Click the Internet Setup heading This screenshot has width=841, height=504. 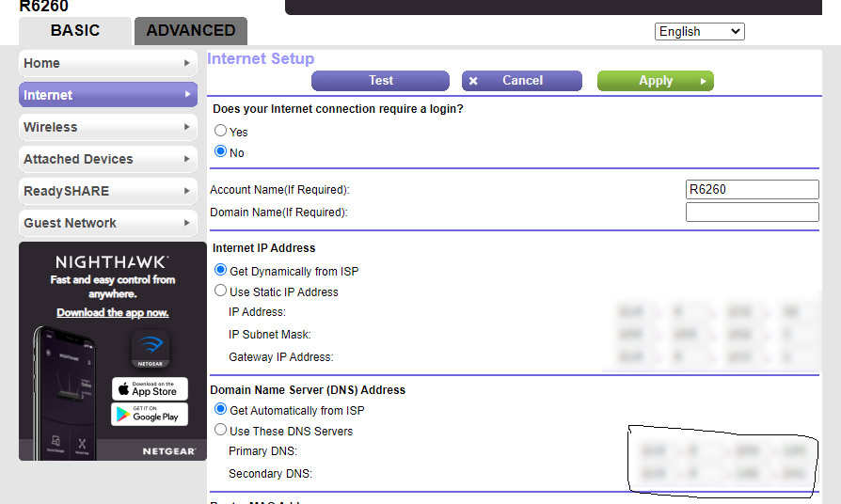click(x=261, y=58)
